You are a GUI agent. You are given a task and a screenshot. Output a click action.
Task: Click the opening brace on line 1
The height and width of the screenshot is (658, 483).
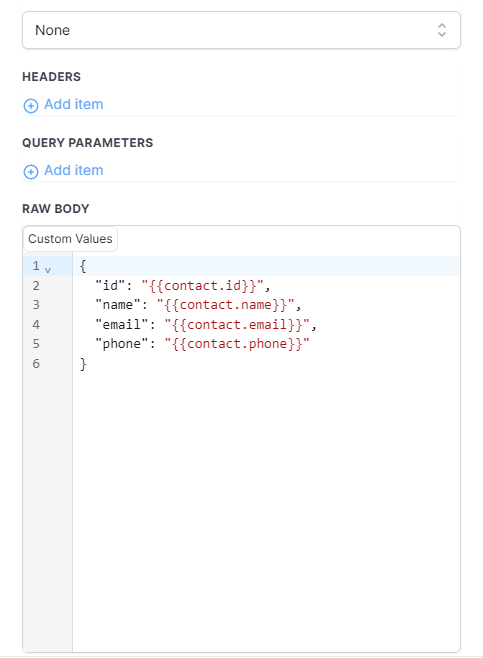point(83,266)
